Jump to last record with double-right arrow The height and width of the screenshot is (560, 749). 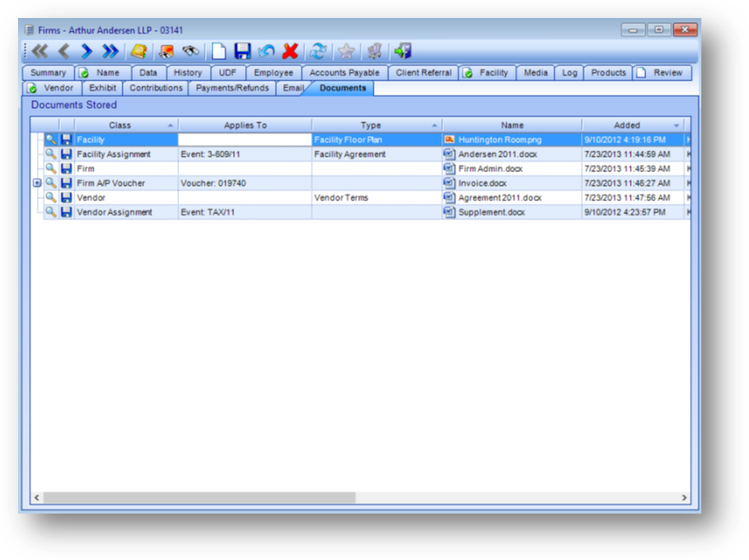coord(110,51)
